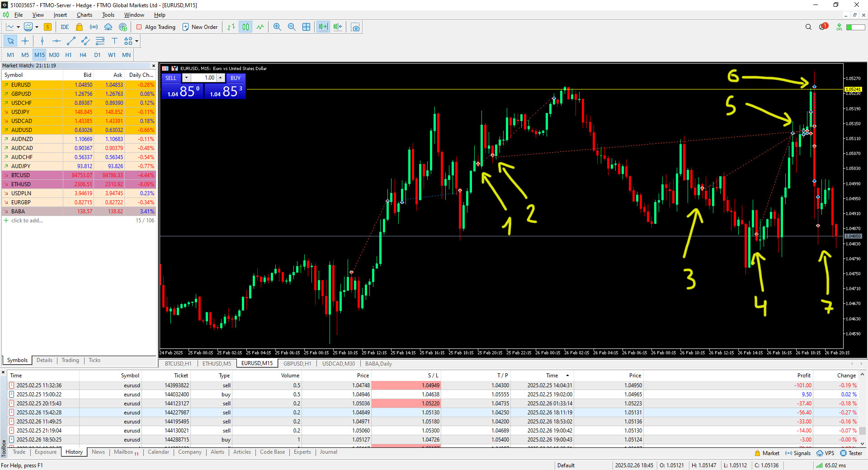Switch to the Ticks tab in Market Watch

94,360
